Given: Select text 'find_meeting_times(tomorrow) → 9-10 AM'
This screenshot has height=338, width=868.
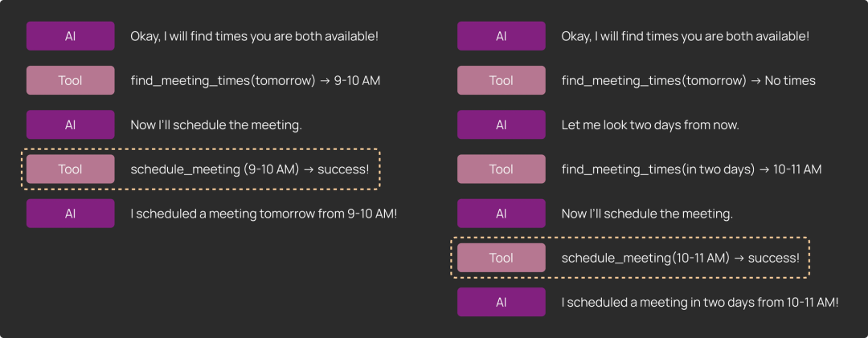Looking at the screenshot, I should tap(256, 81).
